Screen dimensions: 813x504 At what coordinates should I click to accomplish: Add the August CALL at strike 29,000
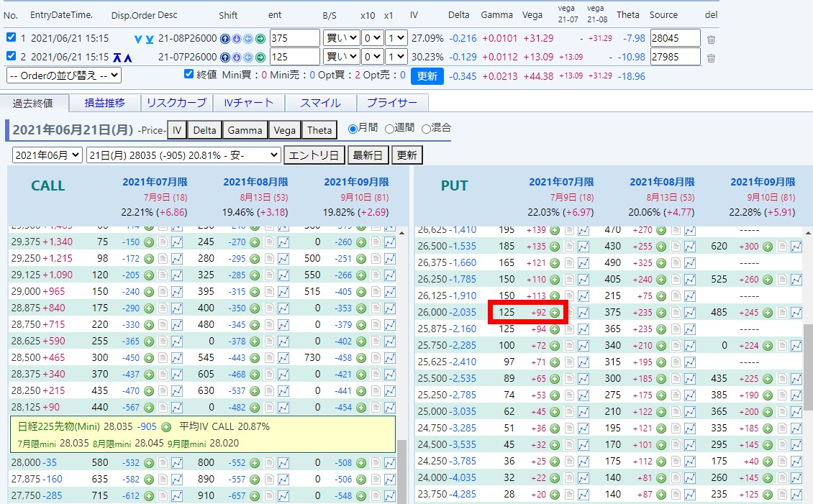click(255, 292)
